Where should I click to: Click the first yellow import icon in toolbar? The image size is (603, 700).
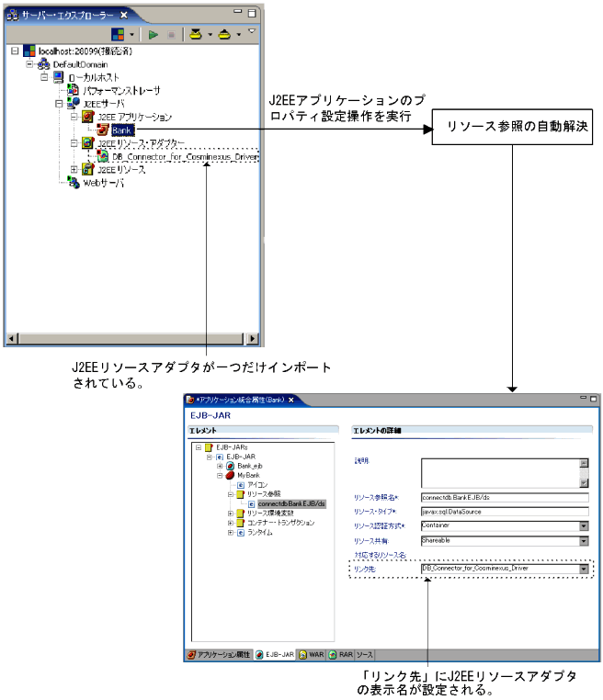click(x=196, y=34)
